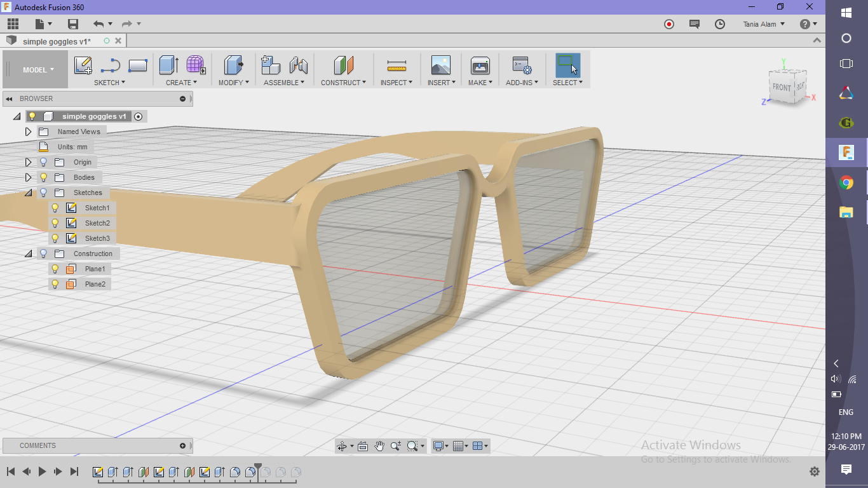Expand the Named Views folder
Viewport: 868px width, 488px height.
click(28, 132)
